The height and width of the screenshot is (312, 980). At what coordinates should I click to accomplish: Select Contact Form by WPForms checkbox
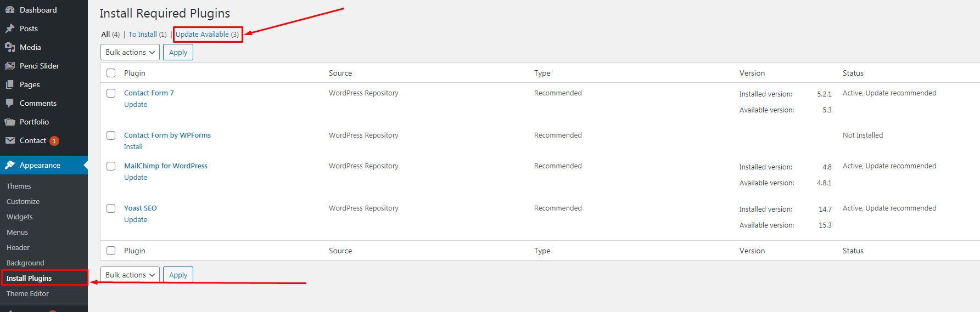(x=111, y=135)
